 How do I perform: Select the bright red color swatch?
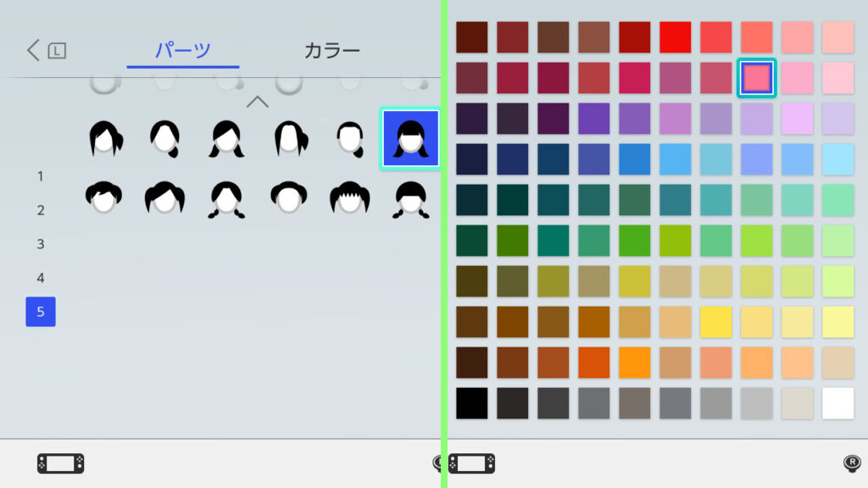click(676, 37)
